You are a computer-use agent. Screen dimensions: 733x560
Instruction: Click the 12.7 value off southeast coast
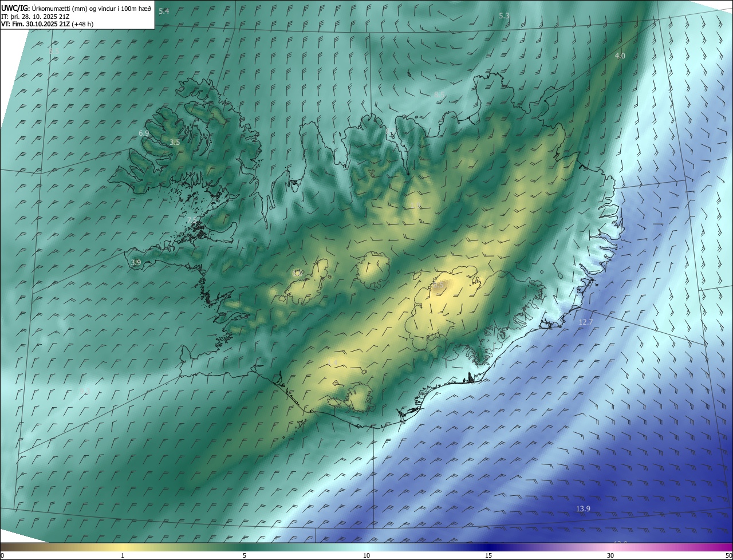pyautogui.click(x=586, y=322)
